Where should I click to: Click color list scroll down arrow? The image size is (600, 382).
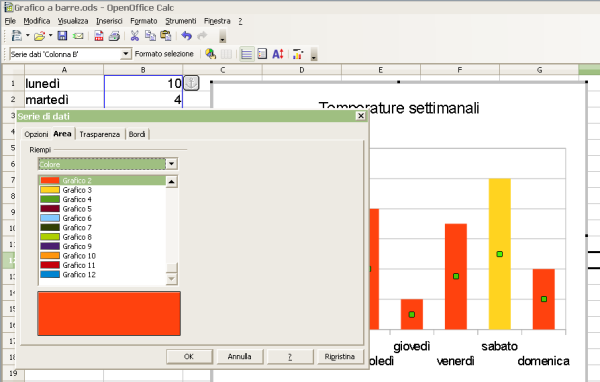tap(171, 279)
